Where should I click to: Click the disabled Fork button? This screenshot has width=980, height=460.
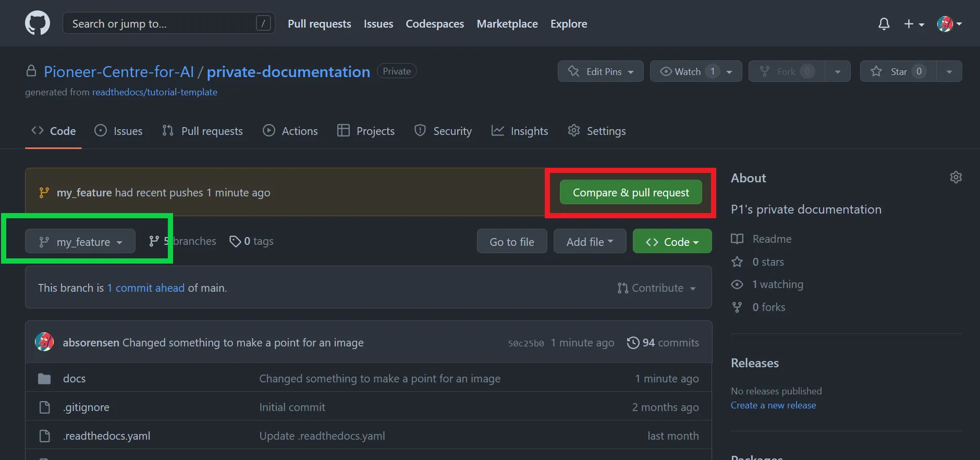(x=787, y=71)
